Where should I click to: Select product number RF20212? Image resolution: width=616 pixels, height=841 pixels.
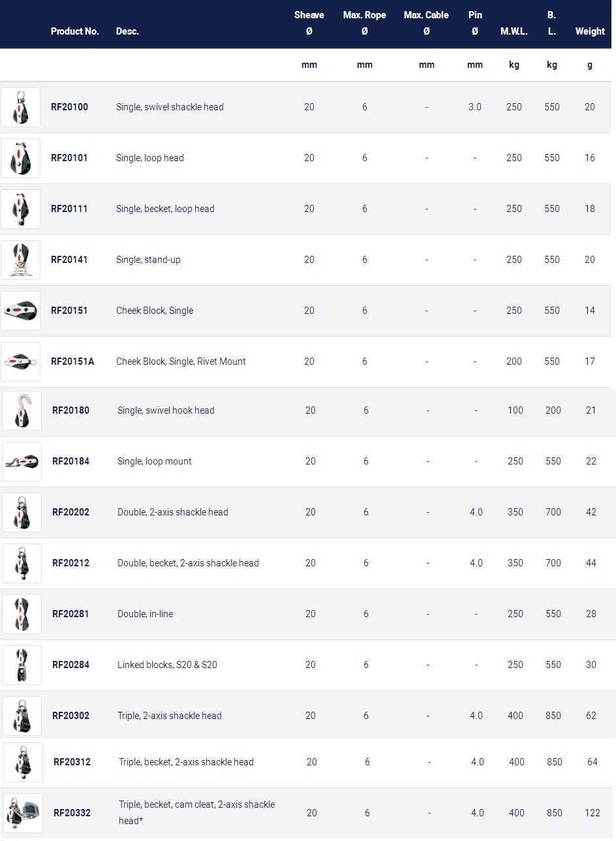coord(70,563)
